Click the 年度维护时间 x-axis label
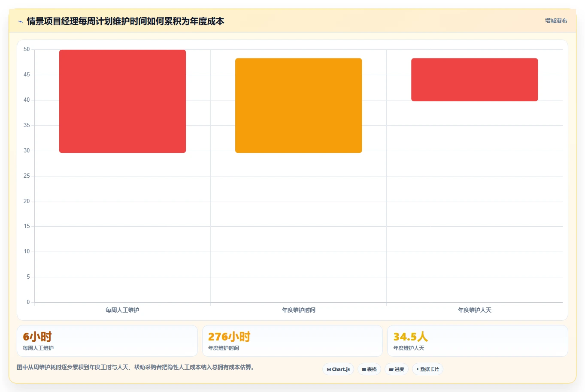Viewport: 585px width, 392px height. pos(298,310)
